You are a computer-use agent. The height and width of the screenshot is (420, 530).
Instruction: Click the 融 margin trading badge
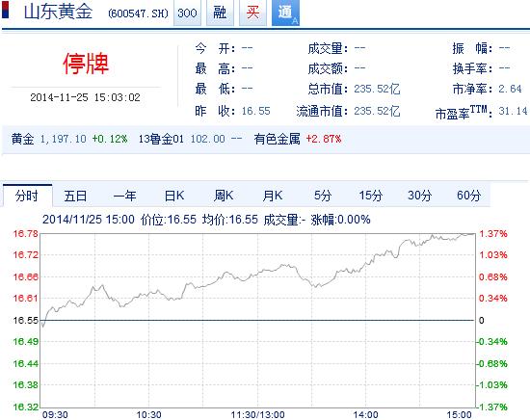click(220, 13)
